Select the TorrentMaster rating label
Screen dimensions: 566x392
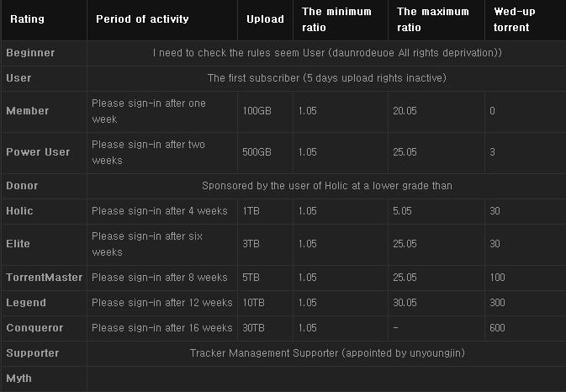(x=45, y=278)
